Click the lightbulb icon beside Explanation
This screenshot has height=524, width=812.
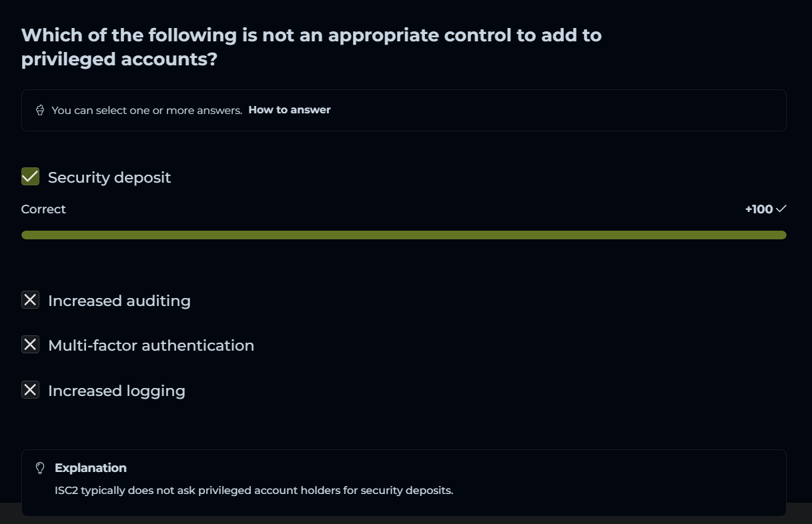[x=40, y=468]
